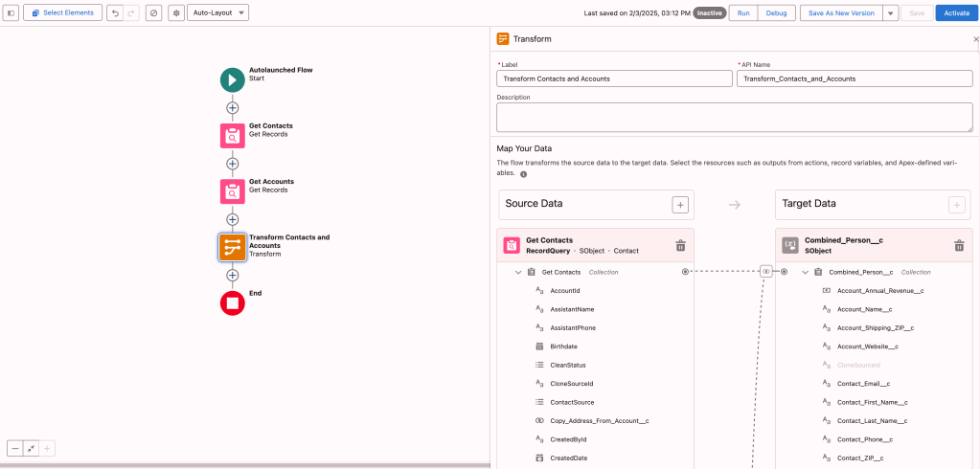Select the Contact_First_Name__c target field
The image size is (980, 469).
pyautogui.click(x=874, y=402)
